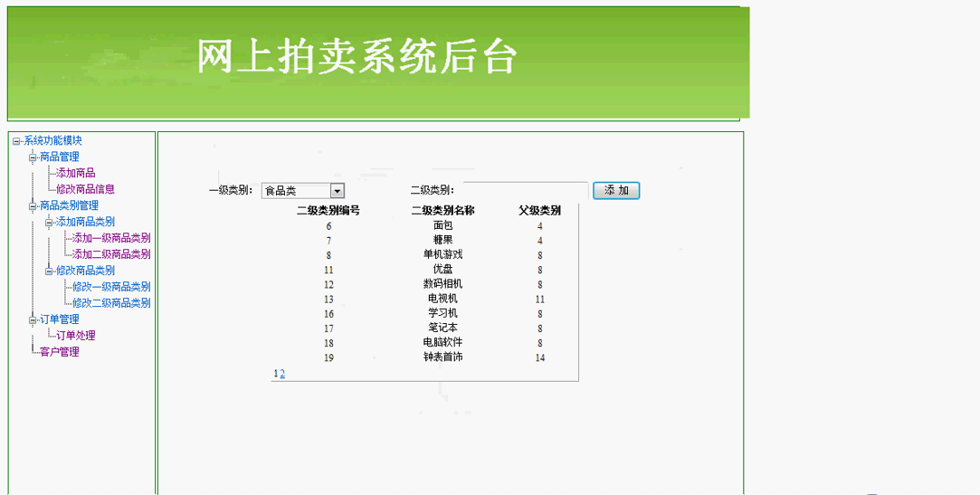
Task: Open 修改一级商品类别 link
Action: coord(111,287)
